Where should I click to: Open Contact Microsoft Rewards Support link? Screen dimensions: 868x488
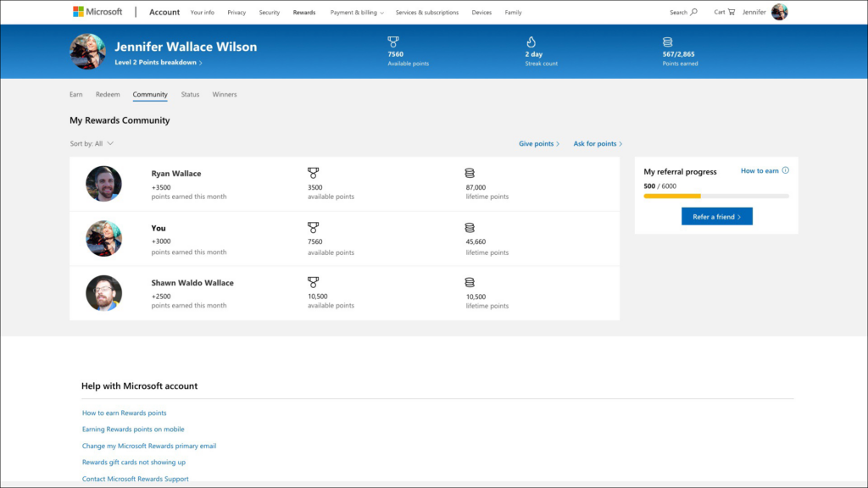click(135, 479)
